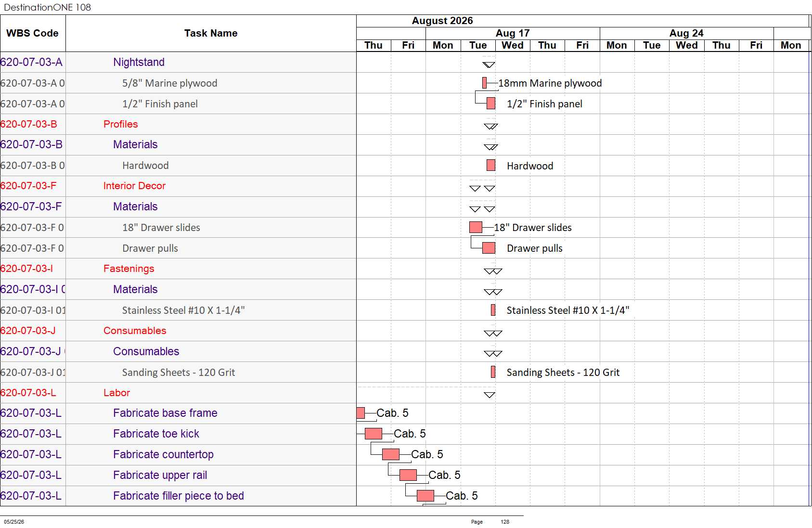Select Drawer pulls in Task Name column

150,248
